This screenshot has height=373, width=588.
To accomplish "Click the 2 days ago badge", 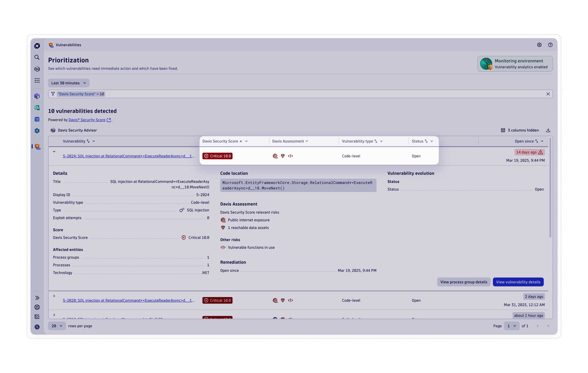I will [534, 297].
